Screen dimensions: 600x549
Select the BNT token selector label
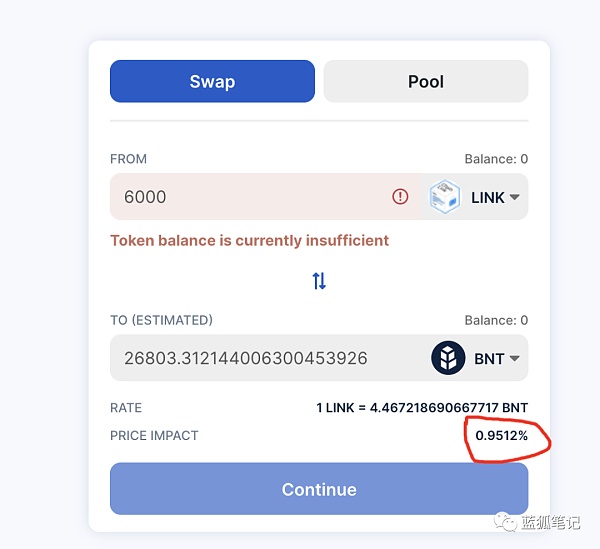(x=489, y=359)
